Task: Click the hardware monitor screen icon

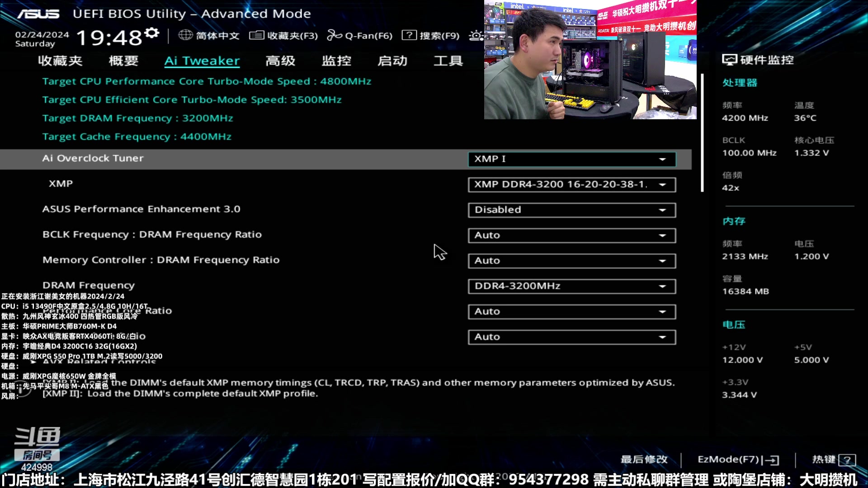Action: [x=729, y=60]
